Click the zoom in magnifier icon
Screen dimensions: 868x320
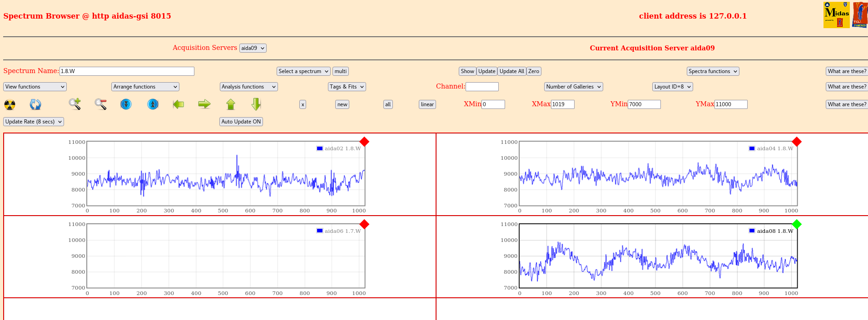coord(75,104)
